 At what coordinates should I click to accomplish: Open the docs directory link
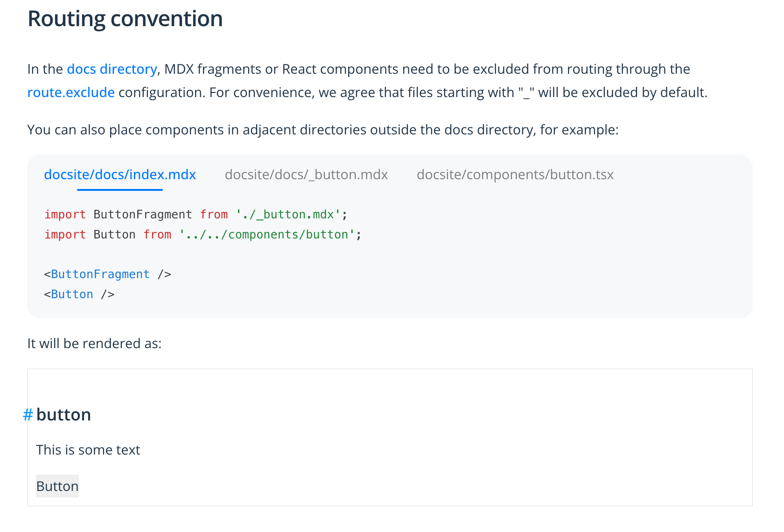click(112, 69)
